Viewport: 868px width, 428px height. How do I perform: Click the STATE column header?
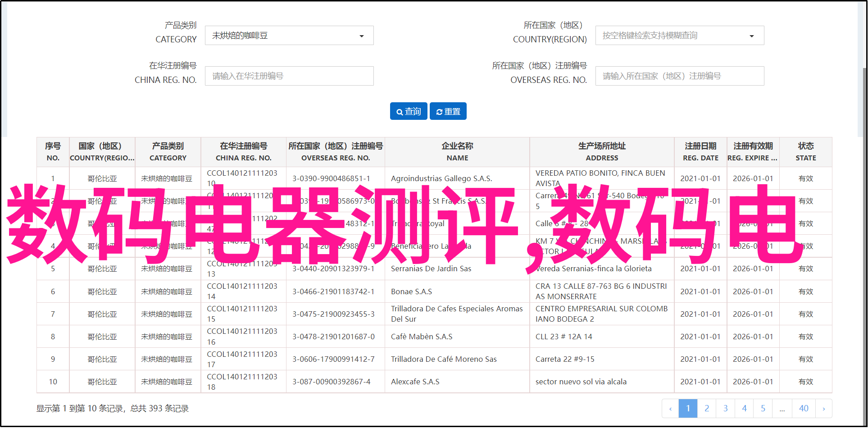click(805, 152)
